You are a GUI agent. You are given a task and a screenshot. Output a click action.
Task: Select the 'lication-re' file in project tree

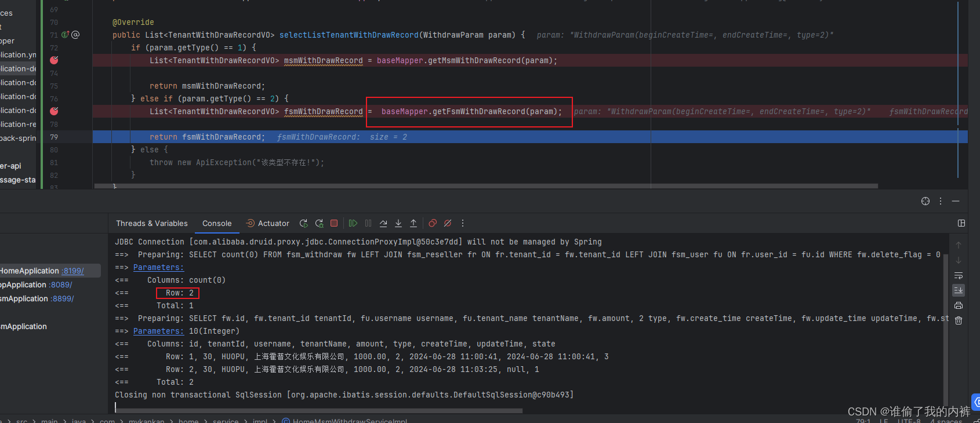18,124
